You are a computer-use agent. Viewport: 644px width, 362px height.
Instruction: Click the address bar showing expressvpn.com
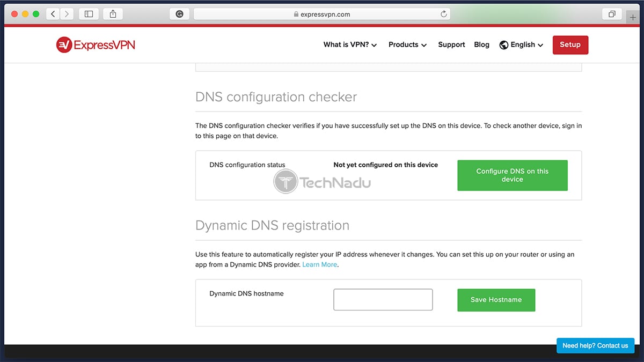coord(322,14)
